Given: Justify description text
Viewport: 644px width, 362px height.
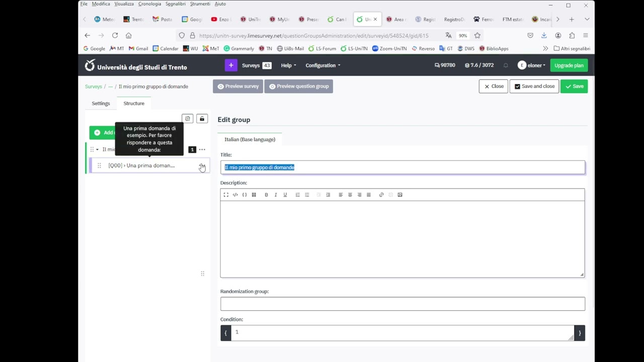Looking at the screenshot, I should tap(369, 195).
